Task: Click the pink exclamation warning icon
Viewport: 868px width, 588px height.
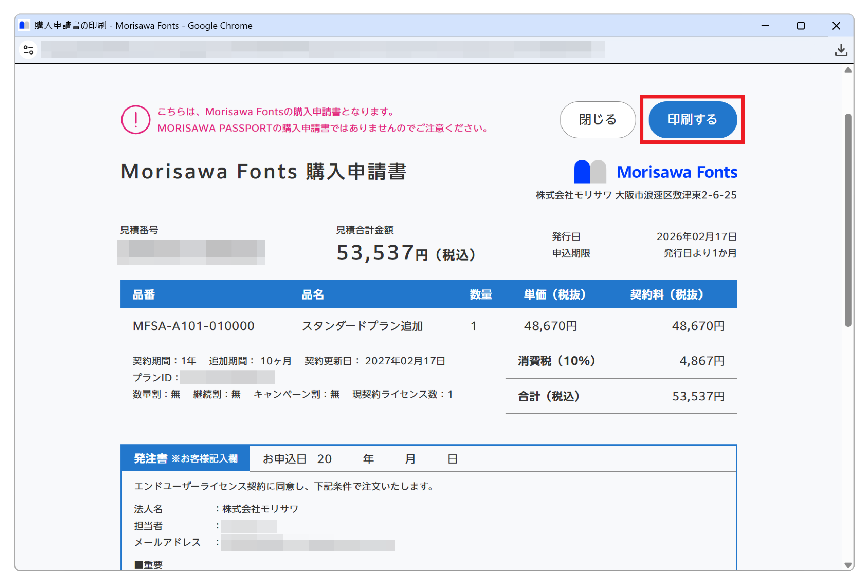Action: coord(136,120)
